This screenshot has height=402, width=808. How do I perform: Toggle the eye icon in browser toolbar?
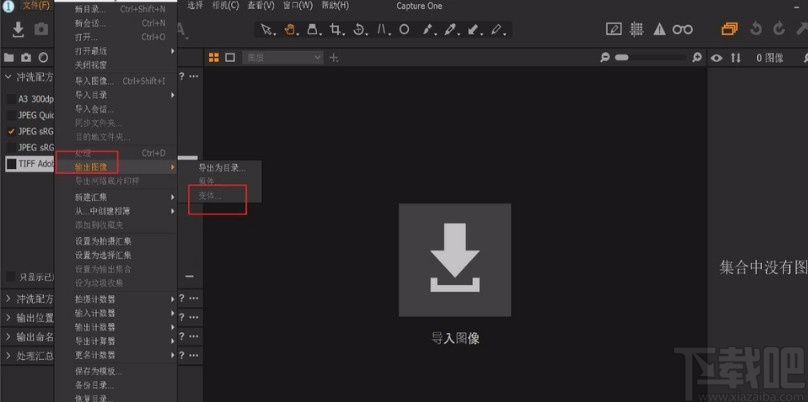(x=716, y=58)
